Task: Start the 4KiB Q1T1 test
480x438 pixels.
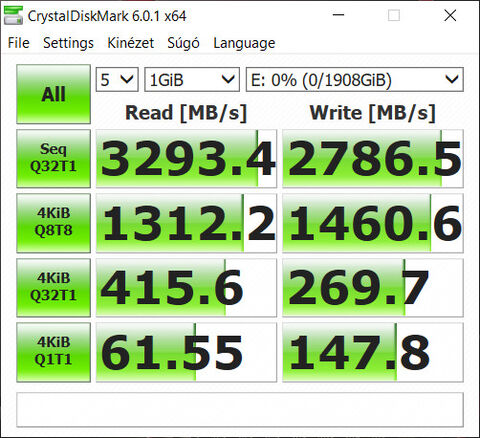Action: 53,352
